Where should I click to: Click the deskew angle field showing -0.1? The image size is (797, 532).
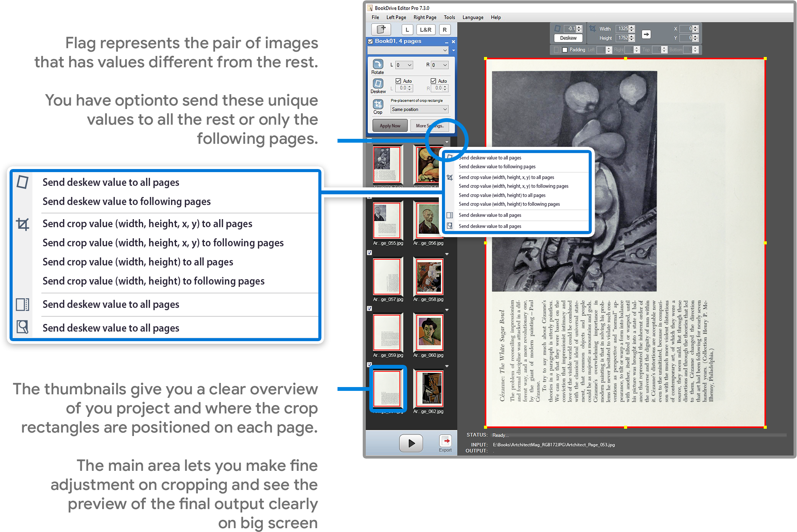coord(570,29)
